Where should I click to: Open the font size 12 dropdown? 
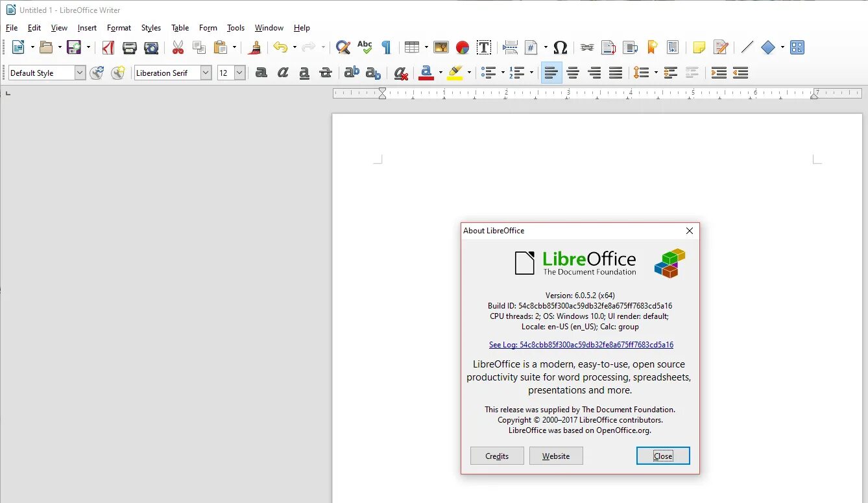239,73
